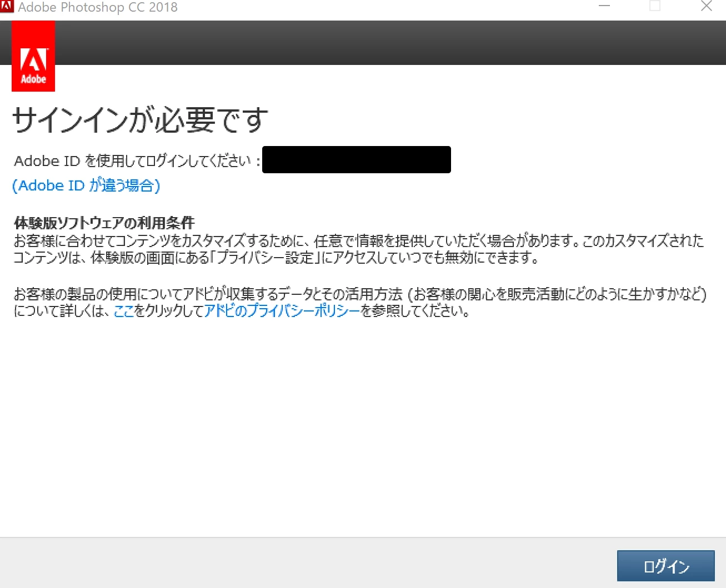726x588 pixels.
Task: Close the Photoshop sign-in window
Action: 707,6
